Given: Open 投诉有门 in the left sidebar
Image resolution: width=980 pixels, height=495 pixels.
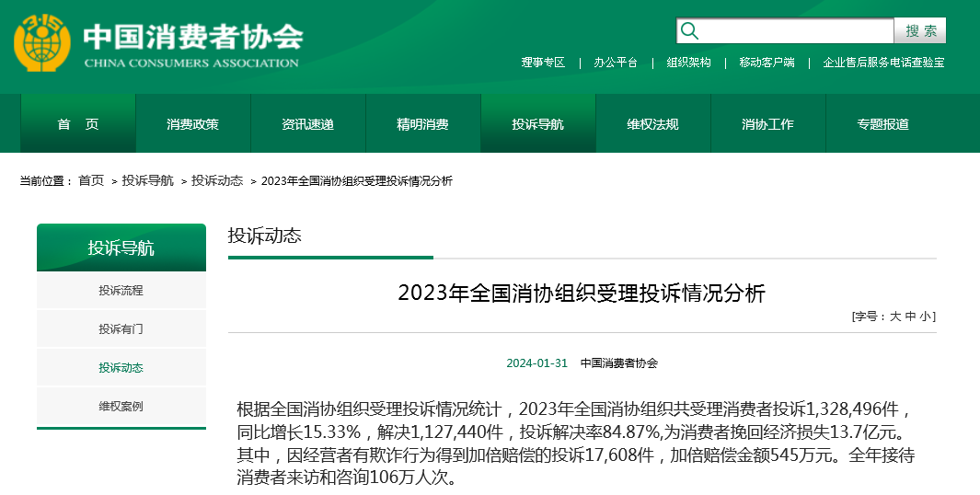Looking at the screenshot, I should (x=121, y=329).
